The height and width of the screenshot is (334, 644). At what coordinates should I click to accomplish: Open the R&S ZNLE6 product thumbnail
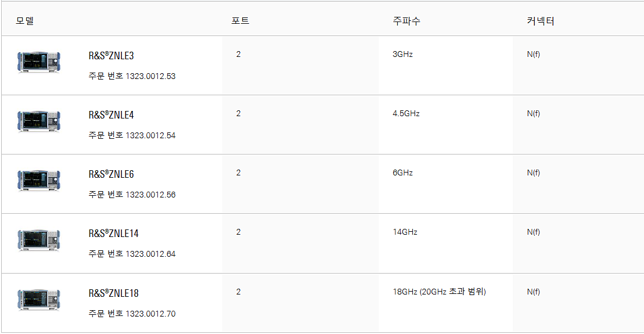tap(39, 180)
